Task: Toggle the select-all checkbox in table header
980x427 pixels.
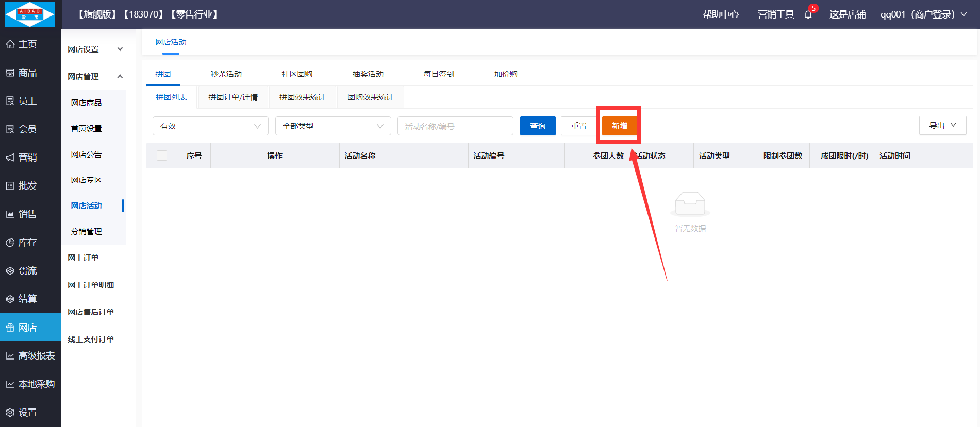Action: (162, 156)
